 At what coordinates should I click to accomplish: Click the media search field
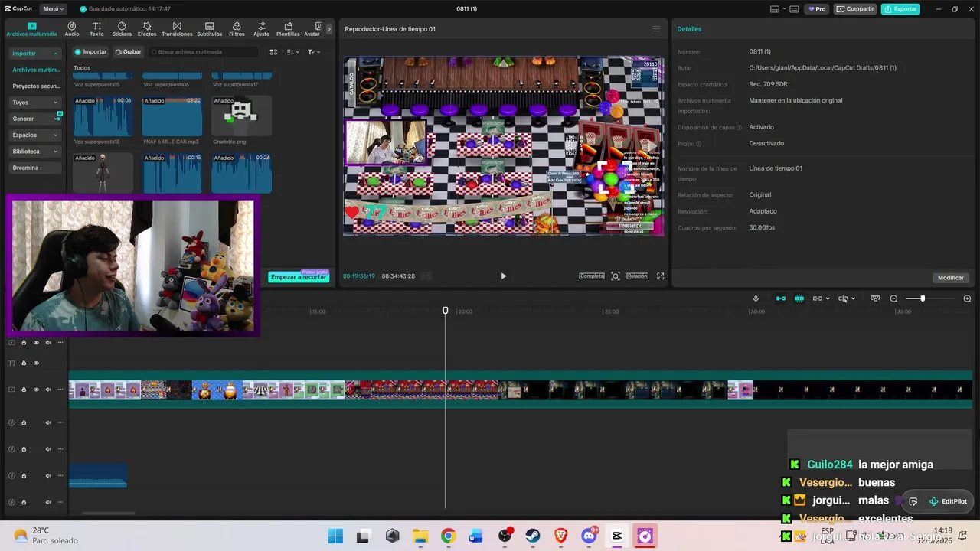[204, 52]
